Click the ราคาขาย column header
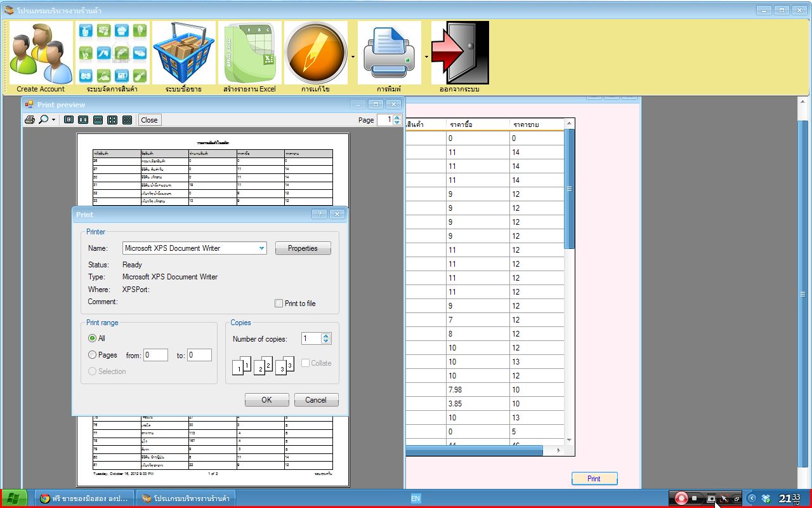 537,124
